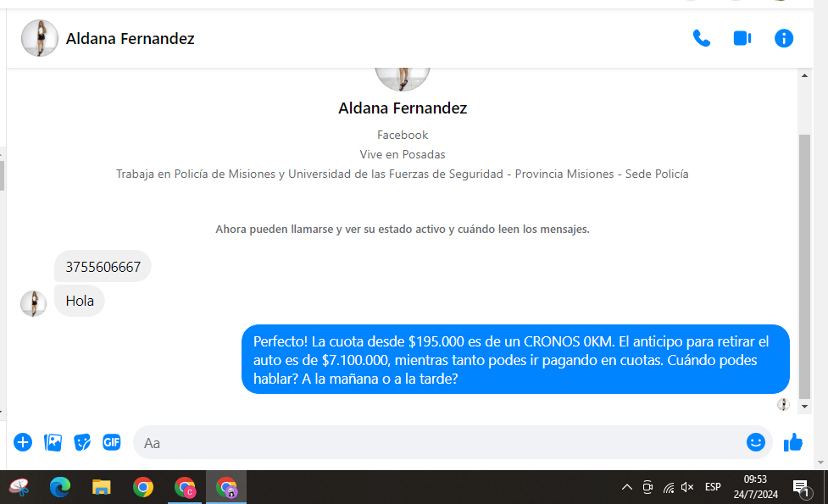Click the Facebook label under profile name
Screen dimensions: 828x504
(x=403, y=135)
